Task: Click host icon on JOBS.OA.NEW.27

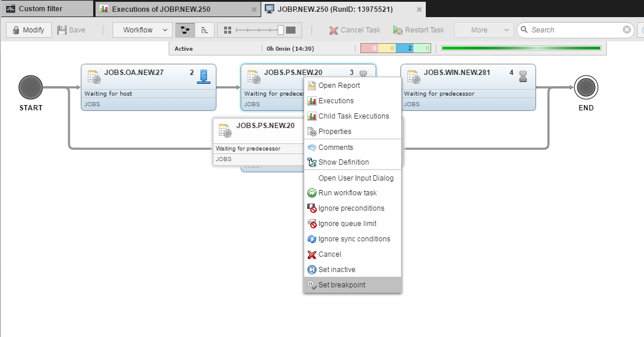Action: click(203, 75)
